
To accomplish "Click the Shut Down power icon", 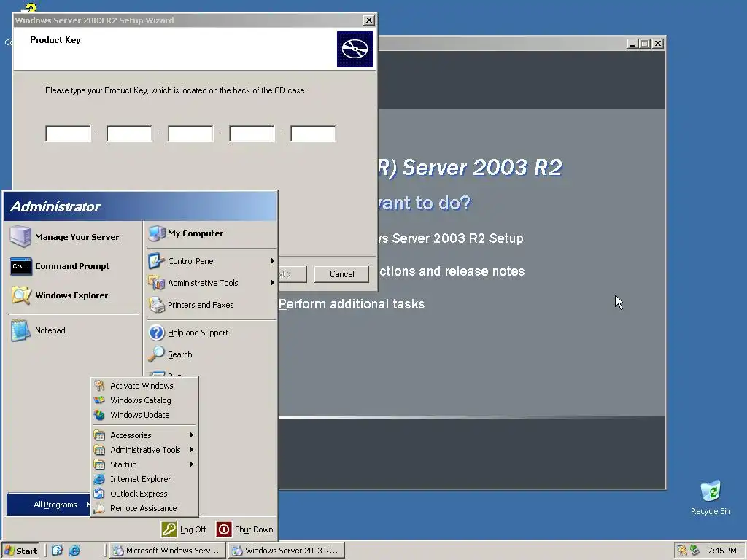I will [224, 529].
